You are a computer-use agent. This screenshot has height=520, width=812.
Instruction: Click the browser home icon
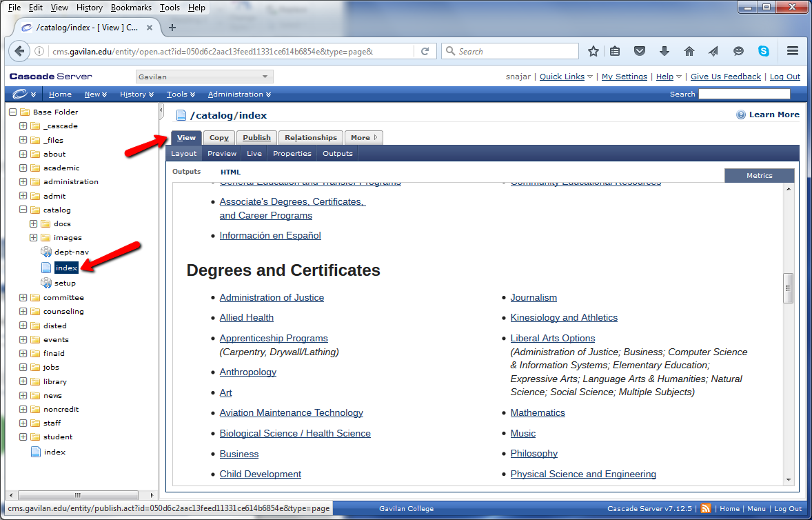[689, 51]
